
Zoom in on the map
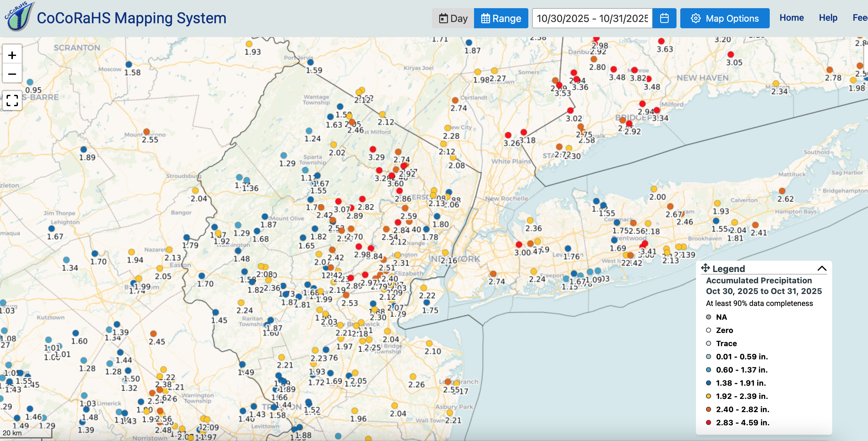(12, 55)
